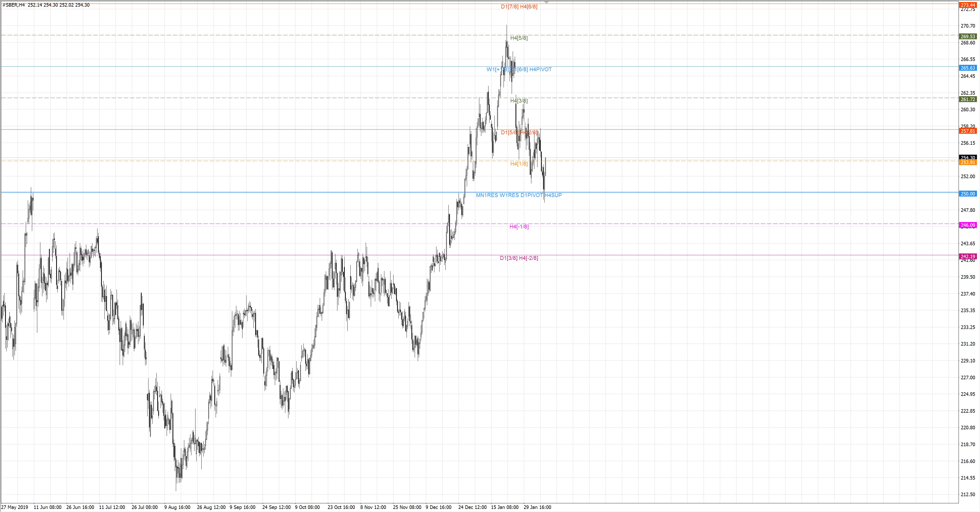This screenshot has width=980, height=512.
Task: Click the 269.53 green price tag
Action: 968,36
